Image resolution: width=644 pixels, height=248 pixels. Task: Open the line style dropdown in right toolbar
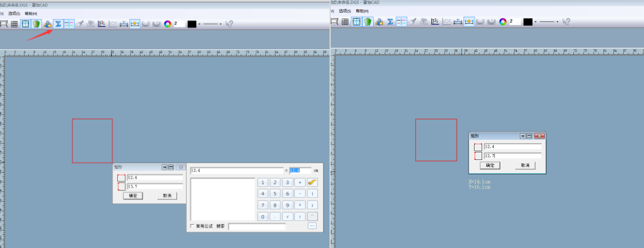[x=558, y=21]
